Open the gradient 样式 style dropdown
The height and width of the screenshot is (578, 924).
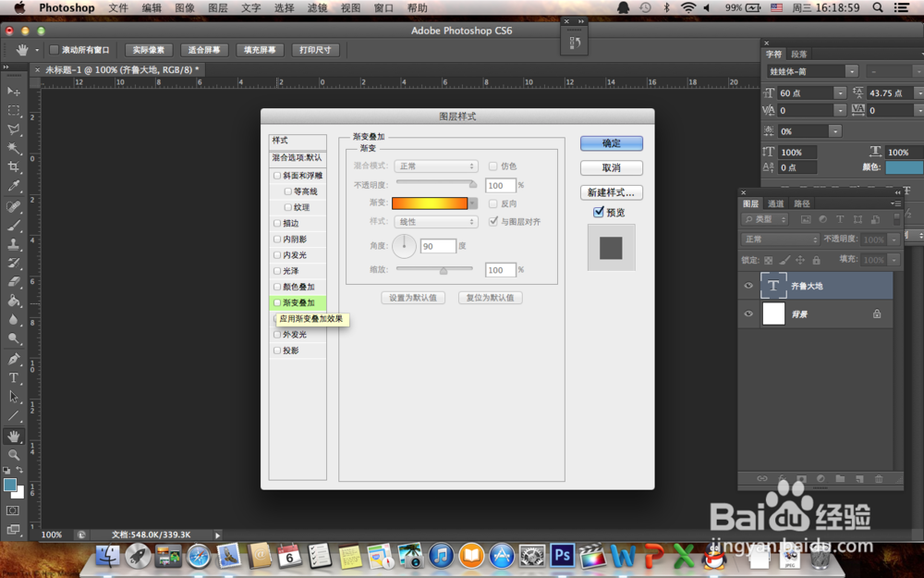tap(435, 222)
